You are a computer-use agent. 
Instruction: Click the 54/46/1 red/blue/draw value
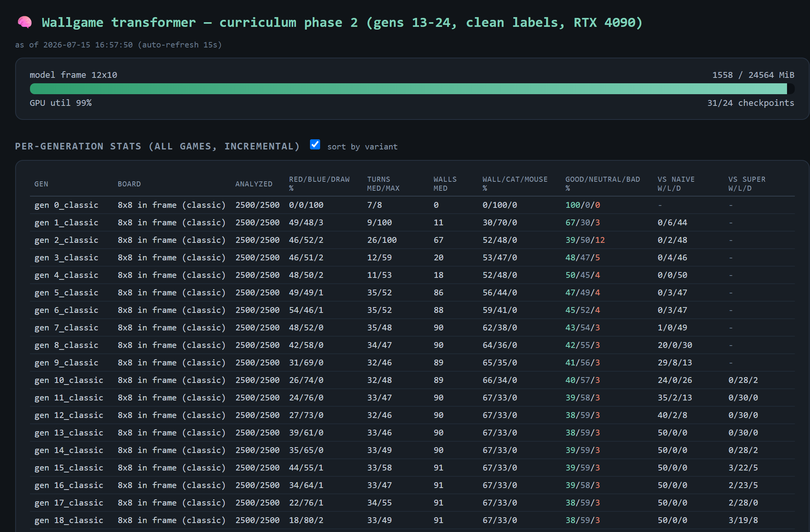point(306,310)
